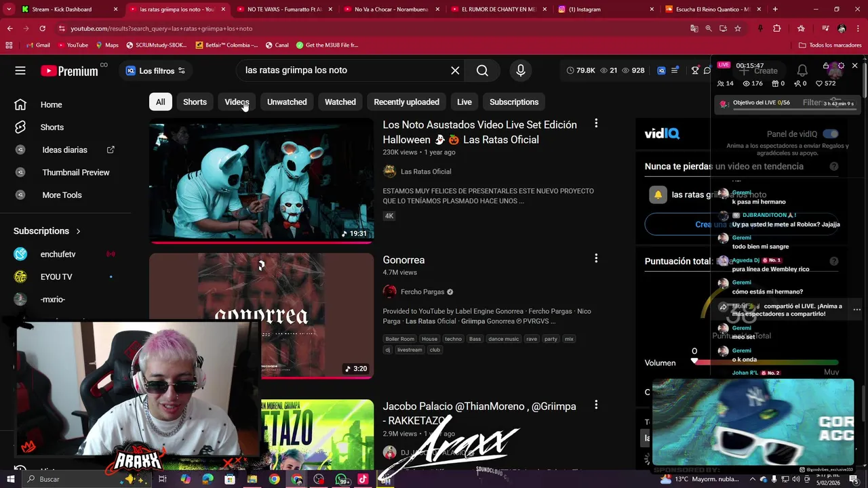The width and height of the screenshot is (868, 488).
Task: Select the techno tag under Gonorrea
Action: pyautogui.click(x=453, y=339)
